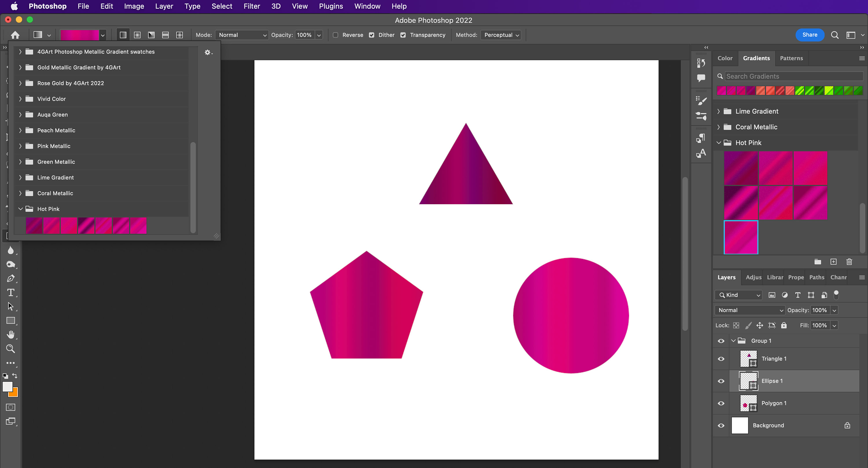Hide the Ellipse 1 layer
This screenshot has height=468, width=868.
(x=721, y=381)
